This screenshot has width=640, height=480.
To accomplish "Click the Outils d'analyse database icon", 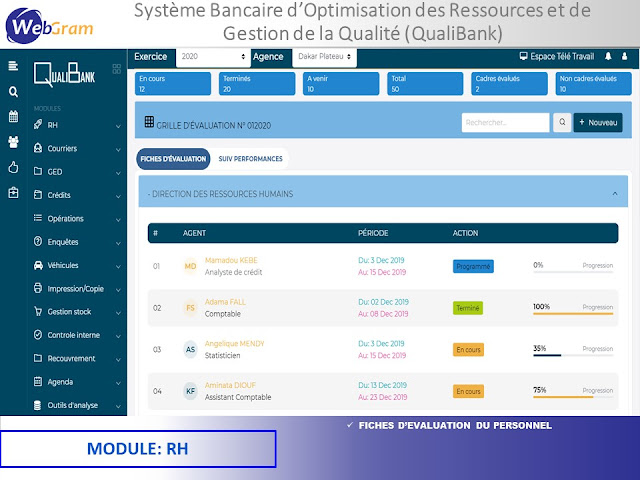I will [x=38, y=405].
